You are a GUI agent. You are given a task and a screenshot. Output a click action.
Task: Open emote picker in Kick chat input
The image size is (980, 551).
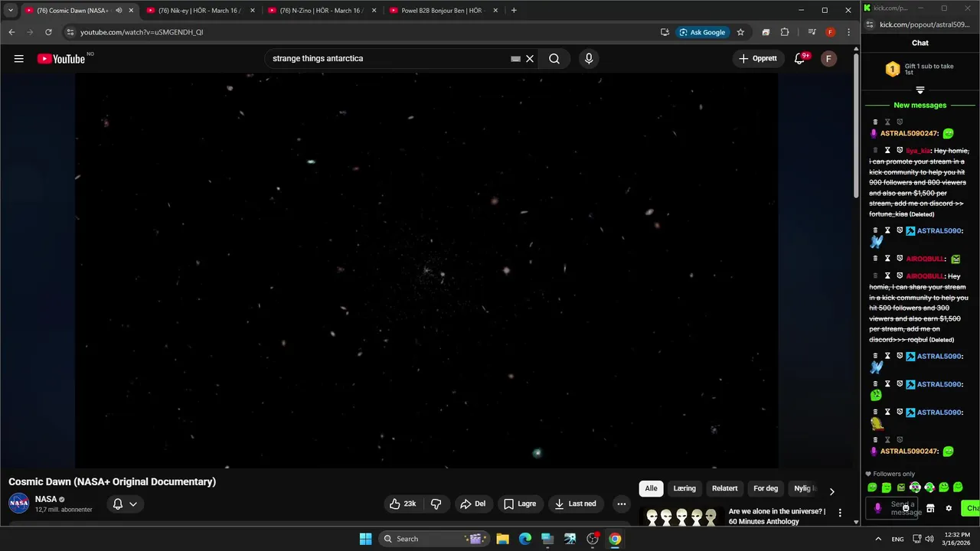(906, 508)
